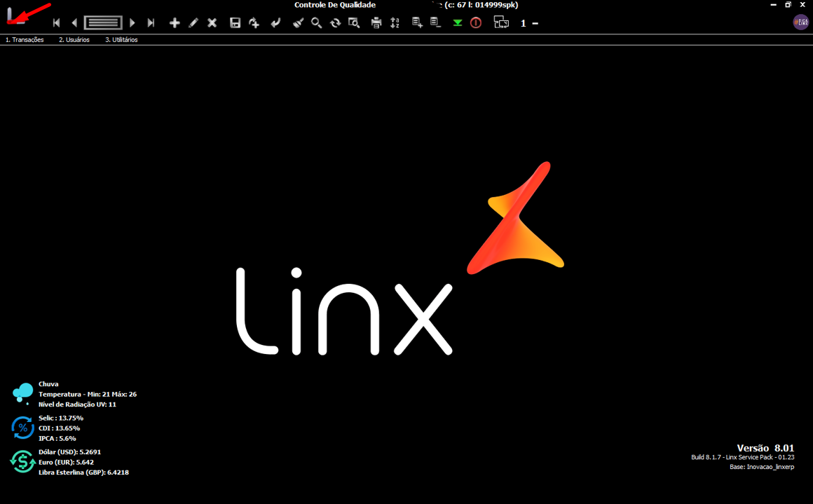The height and width of the screenshot is (504, 813).
Task: Click 'Temperatura - Min: 21 Máx: 26' text
Action: (x=88, y=394)
